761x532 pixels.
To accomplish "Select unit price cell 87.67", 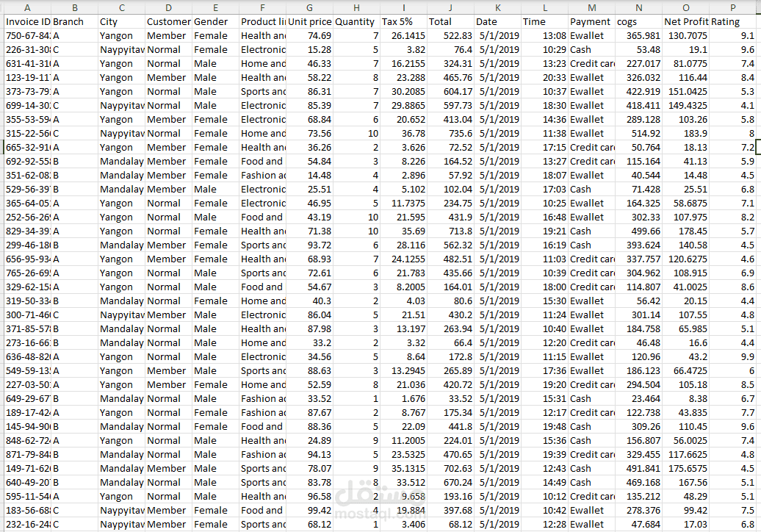I will (309, 412).
